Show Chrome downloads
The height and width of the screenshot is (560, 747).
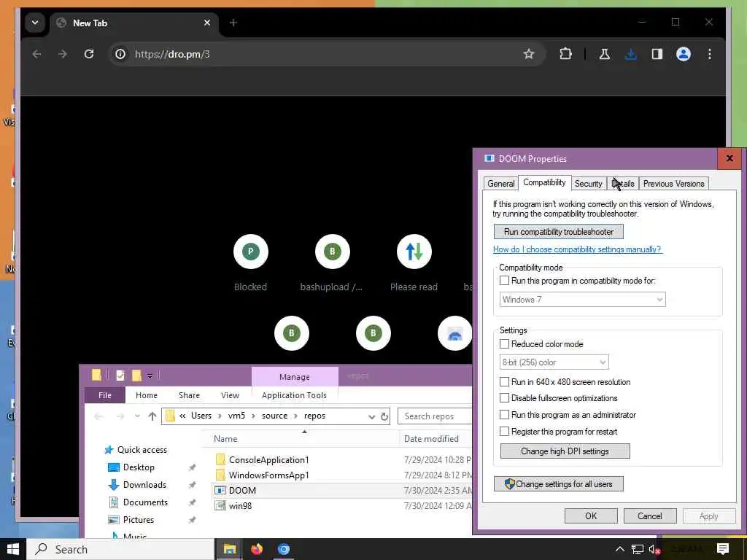pos(631,54)
